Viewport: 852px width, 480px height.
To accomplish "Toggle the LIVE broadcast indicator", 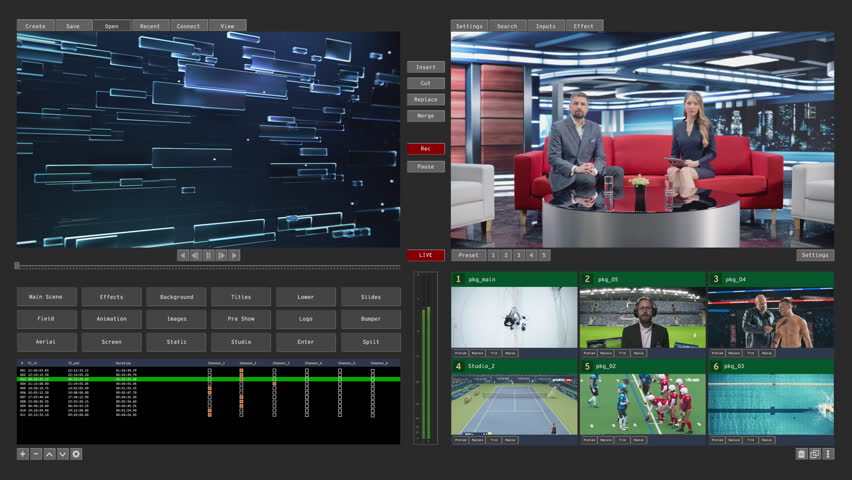I will 426,255.
